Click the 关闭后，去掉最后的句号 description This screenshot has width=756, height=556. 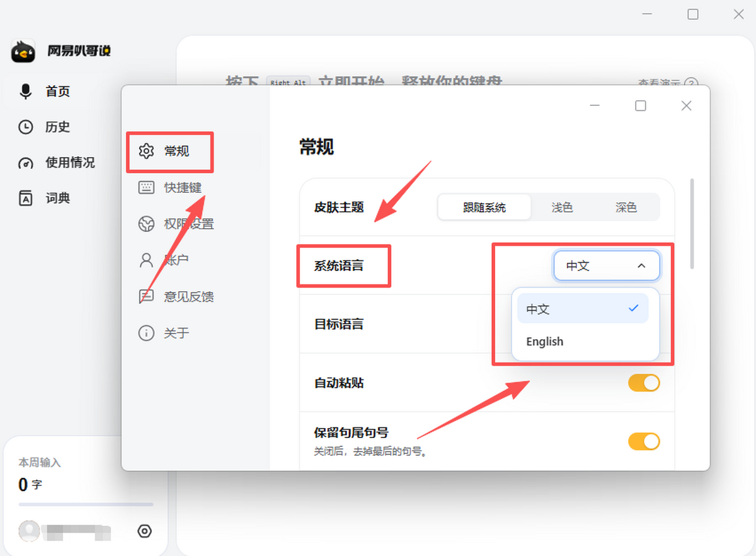371,451
